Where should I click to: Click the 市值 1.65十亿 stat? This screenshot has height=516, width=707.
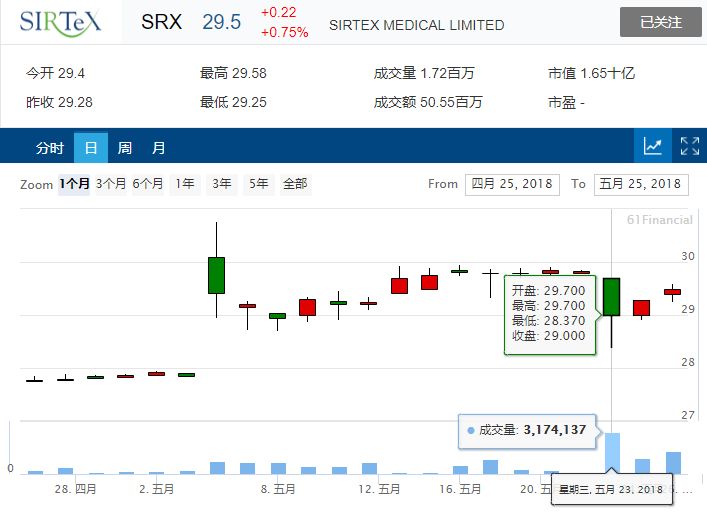[x=591, y=73]
